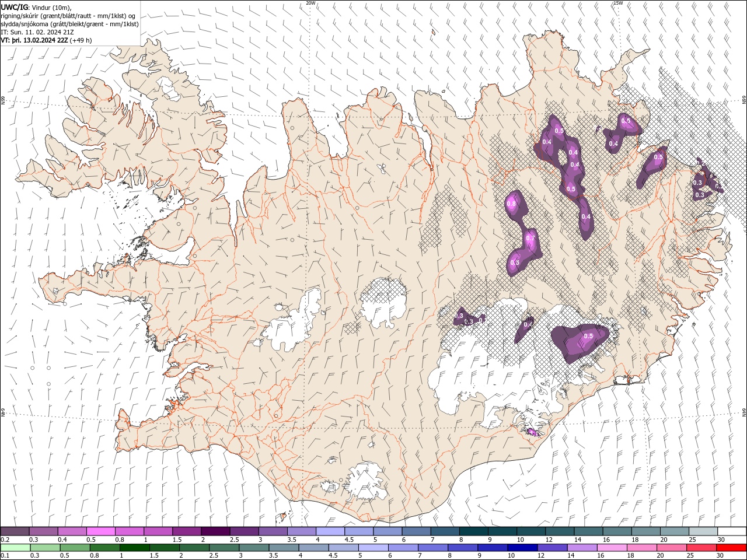Click the "6" label in the upper legend
This screenshot has height=560, width=747.
click(403, 540)
